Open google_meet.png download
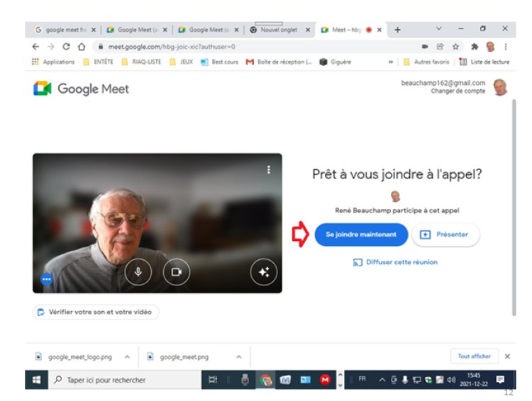This screenshot has height=401, width=532. (178, 356)
